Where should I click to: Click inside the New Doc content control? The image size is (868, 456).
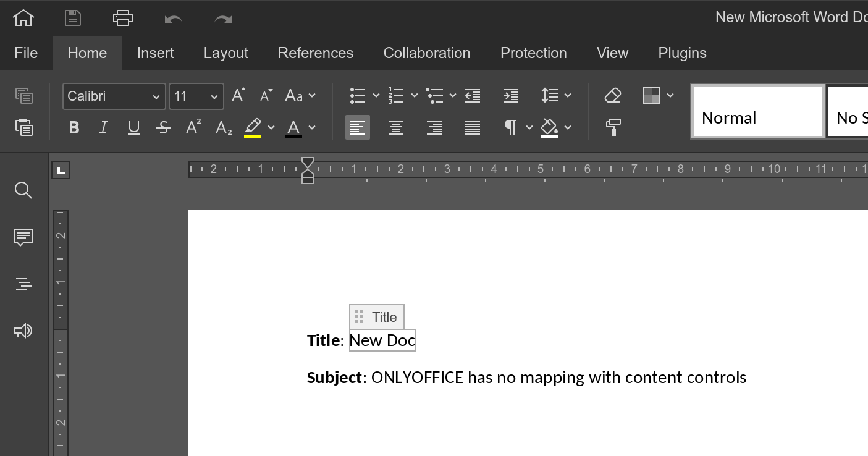point(382,340)
